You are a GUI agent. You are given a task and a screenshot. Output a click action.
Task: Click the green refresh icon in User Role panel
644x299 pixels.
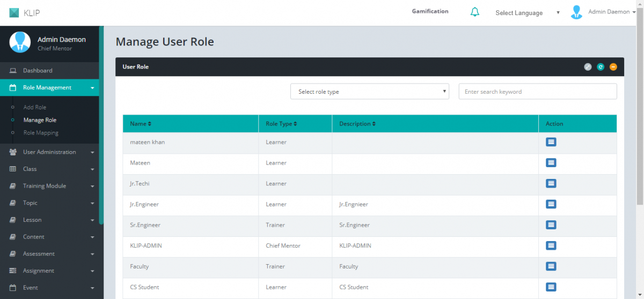click(601, 67)
